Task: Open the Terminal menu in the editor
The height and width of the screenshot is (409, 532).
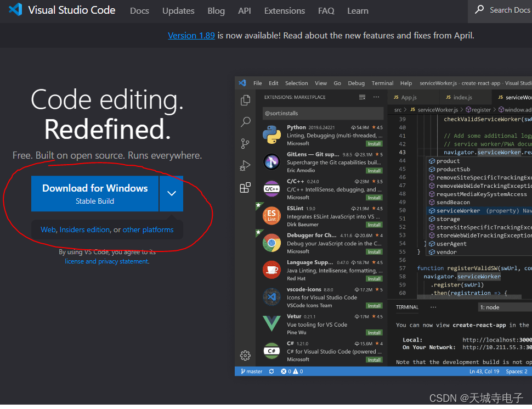Action: [382, 83]
